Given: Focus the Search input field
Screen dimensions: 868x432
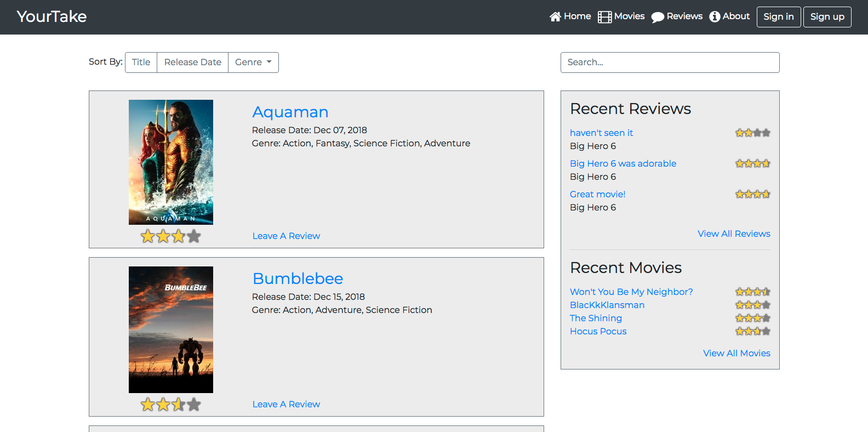Looking at the screenshot, I should coord(670,62).
